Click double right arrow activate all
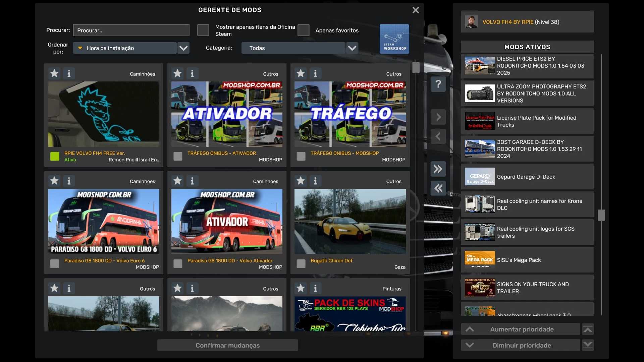Screen dimensions: 644x362 coord(438,169)
